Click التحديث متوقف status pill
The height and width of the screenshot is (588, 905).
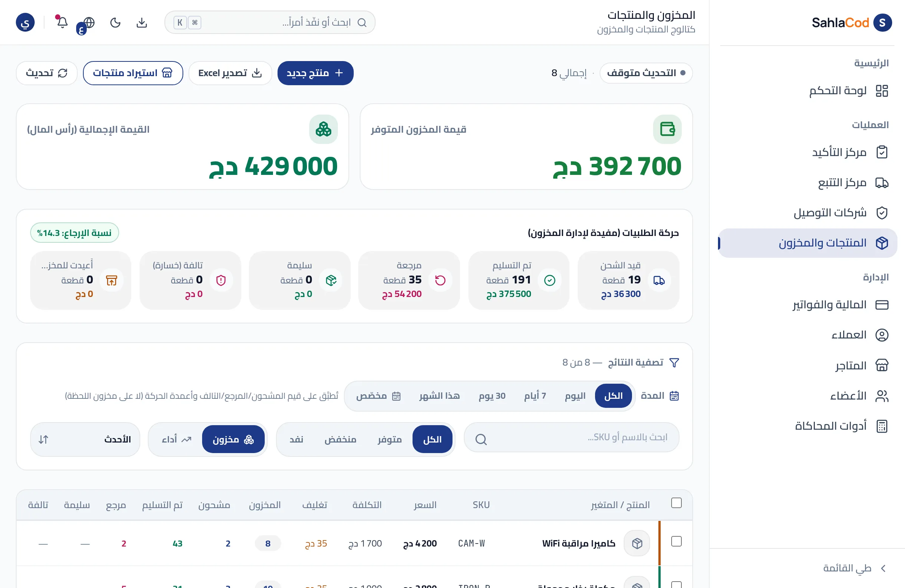point(646,73)
